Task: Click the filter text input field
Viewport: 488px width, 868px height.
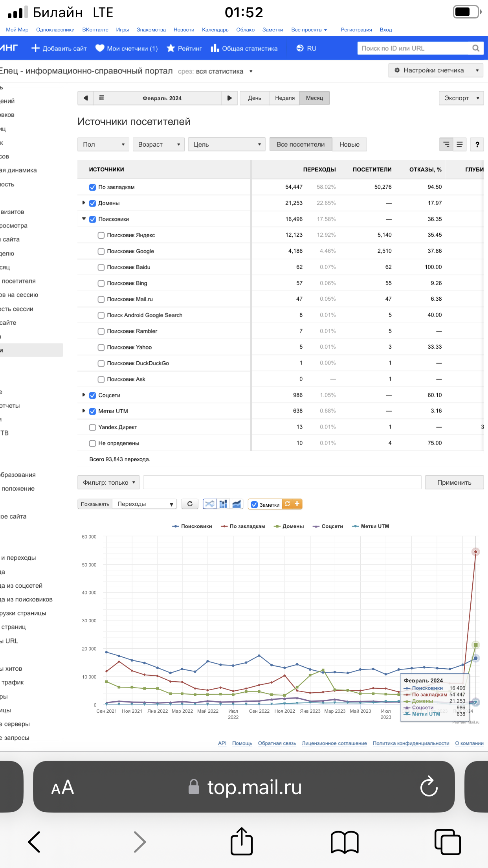Action: [x=283, y=482]
